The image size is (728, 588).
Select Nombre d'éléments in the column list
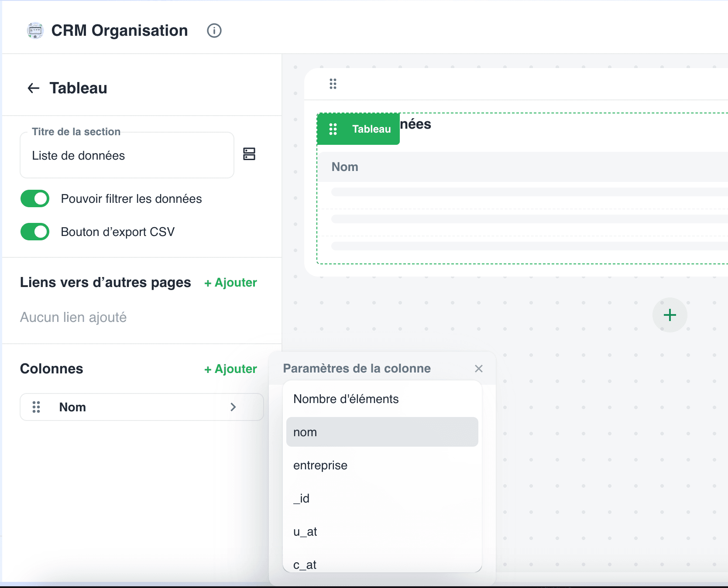[x=382, y=399]
